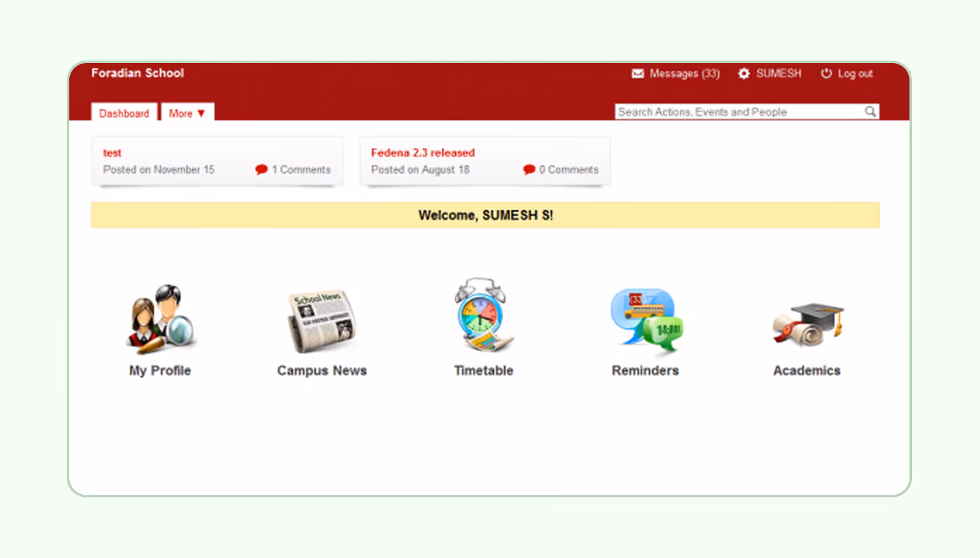Open the SUMESH account link

coord(778,74)
